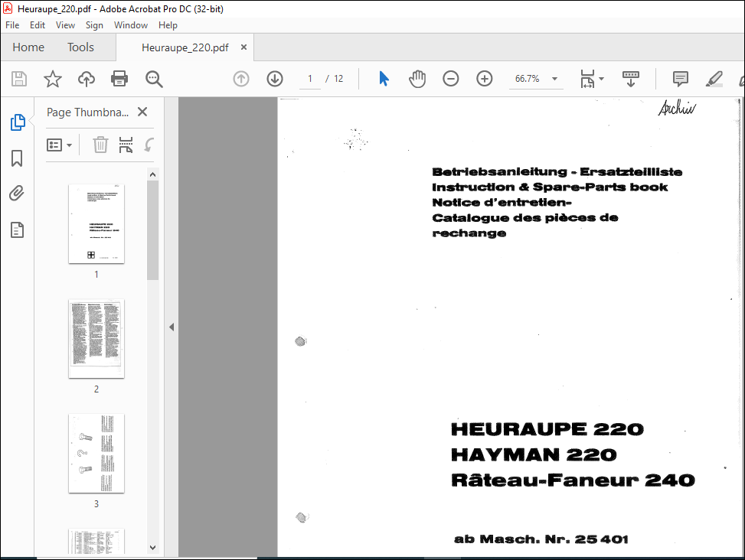Image resolution: width=745 pixels, height=560 pixels.
Task: Click the thumbnail panel page-split scissors icon
Action: tap(126, 145)
